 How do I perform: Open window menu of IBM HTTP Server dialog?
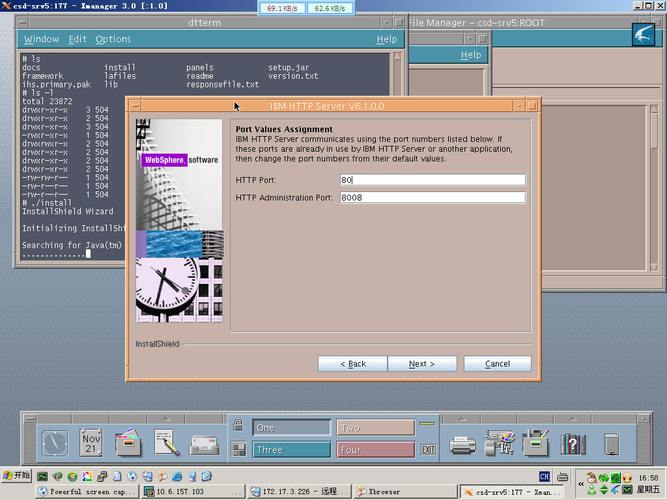(x=134, y=105)
